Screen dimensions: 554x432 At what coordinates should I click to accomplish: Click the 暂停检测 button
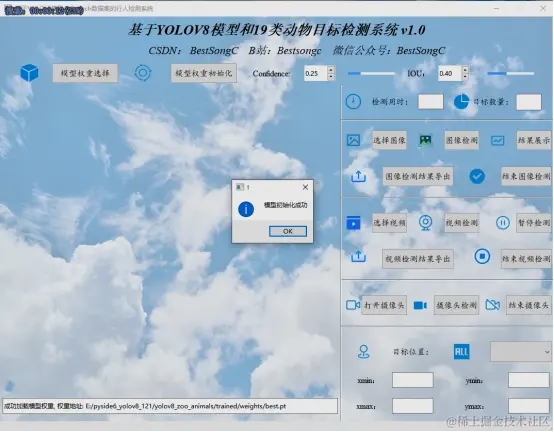[534, 223]
